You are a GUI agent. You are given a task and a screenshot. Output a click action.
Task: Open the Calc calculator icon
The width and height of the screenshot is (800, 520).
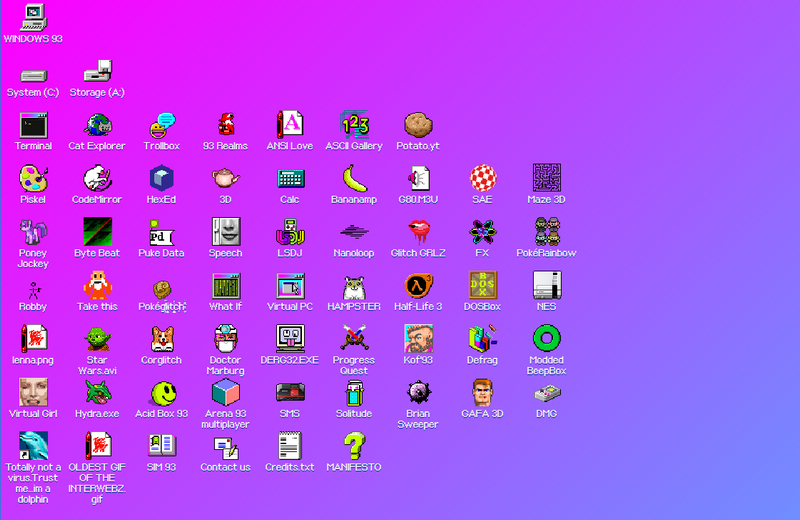click(290, 179)
